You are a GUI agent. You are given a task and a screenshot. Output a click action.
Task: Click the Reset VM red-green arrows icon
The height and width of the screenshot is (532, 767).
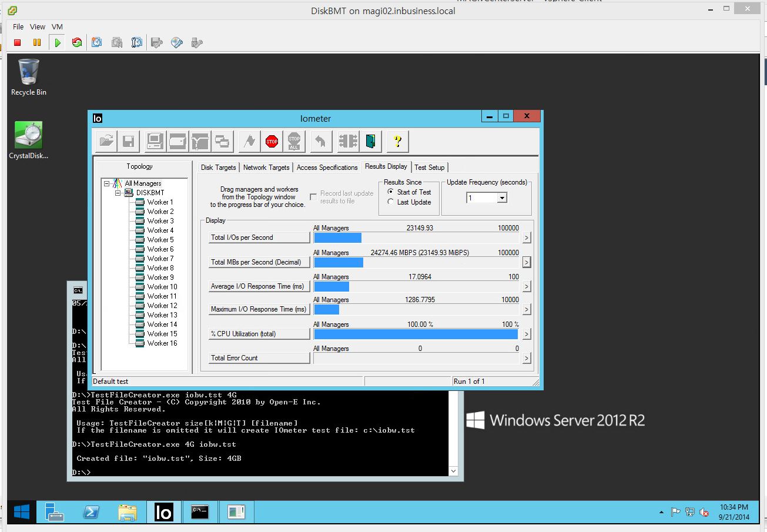point(77,42)
